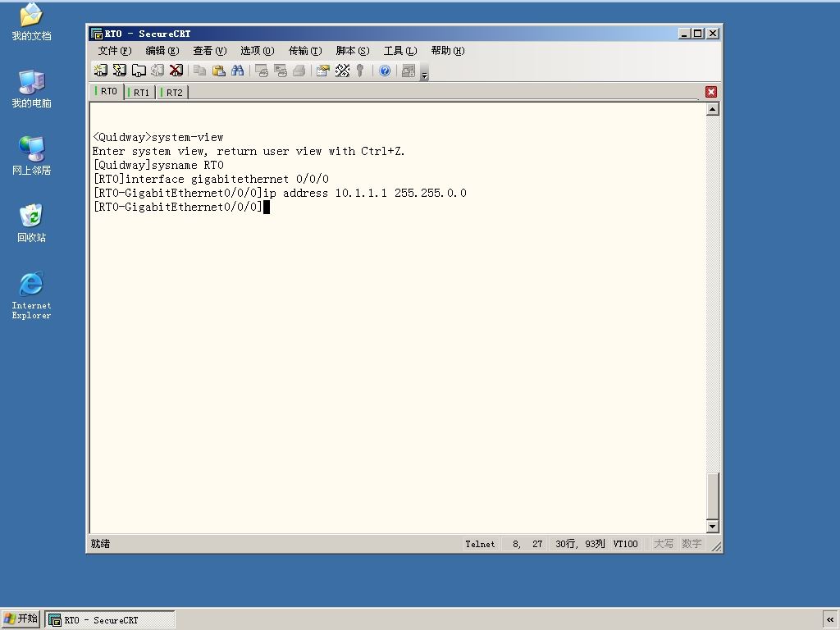
Task: Click the blue Help question icon
Action: coord(385,71)
